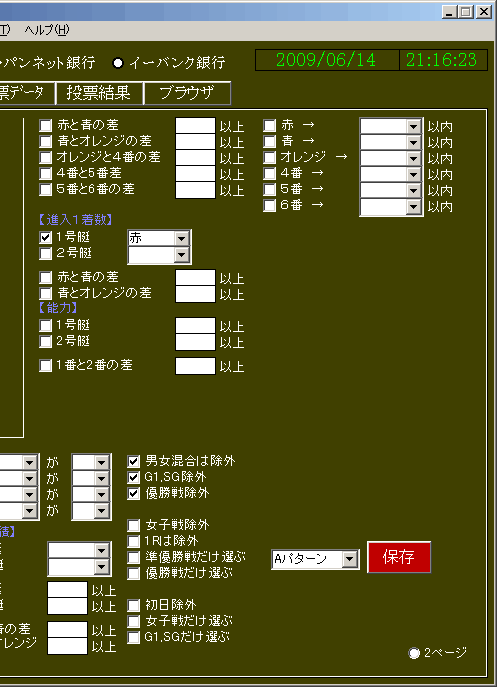
Task: Click the clock display 21:16:23
Action: point(443,60)
